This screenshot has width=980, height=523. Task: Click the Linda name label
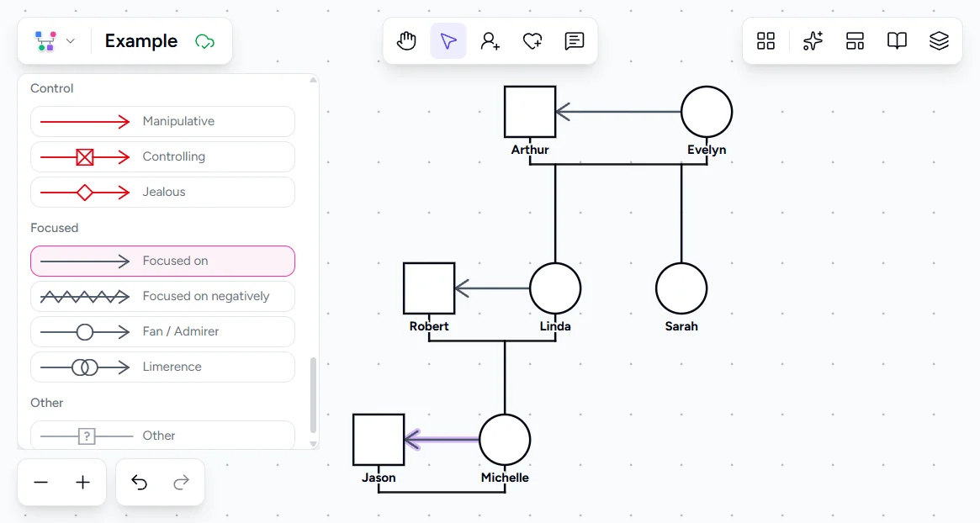coord(555,326)
